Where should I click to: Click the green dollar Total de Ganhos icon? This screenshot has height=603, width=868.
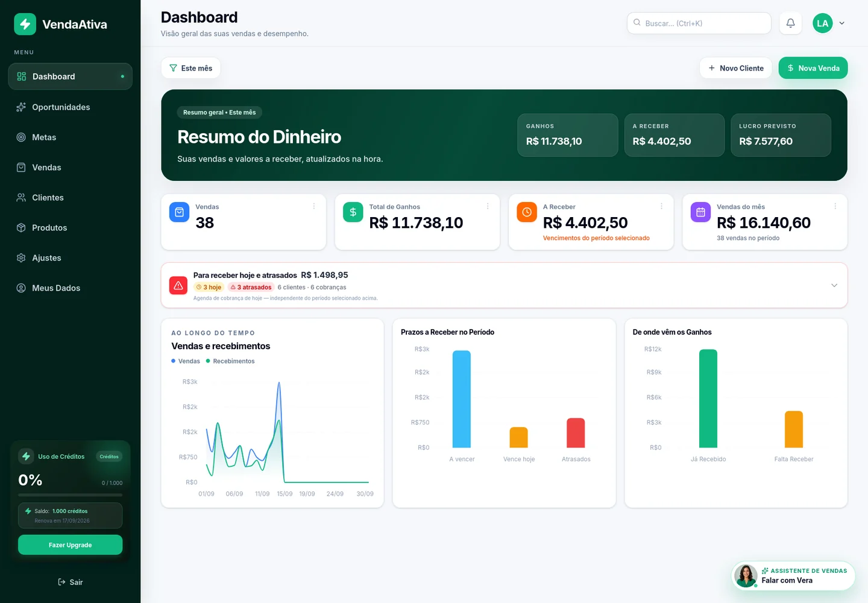(x=353, y=212)
